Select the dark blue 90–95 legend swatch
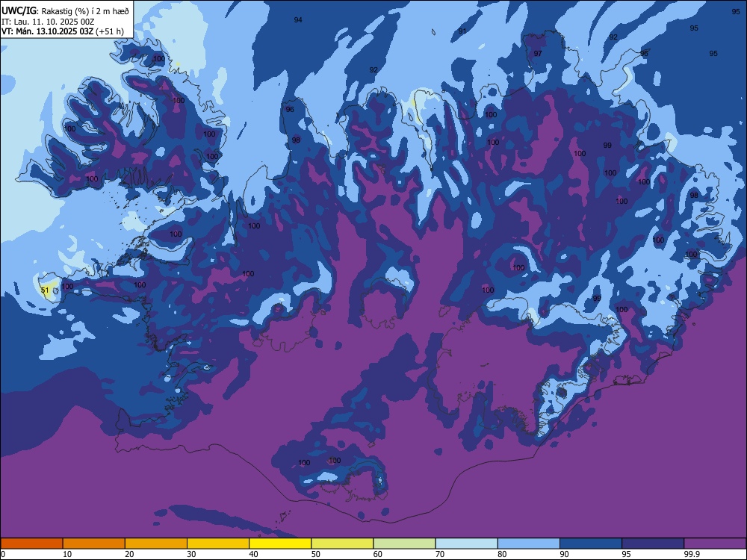The width and height of the screenshot is (747, 560). tap(591, 544)
